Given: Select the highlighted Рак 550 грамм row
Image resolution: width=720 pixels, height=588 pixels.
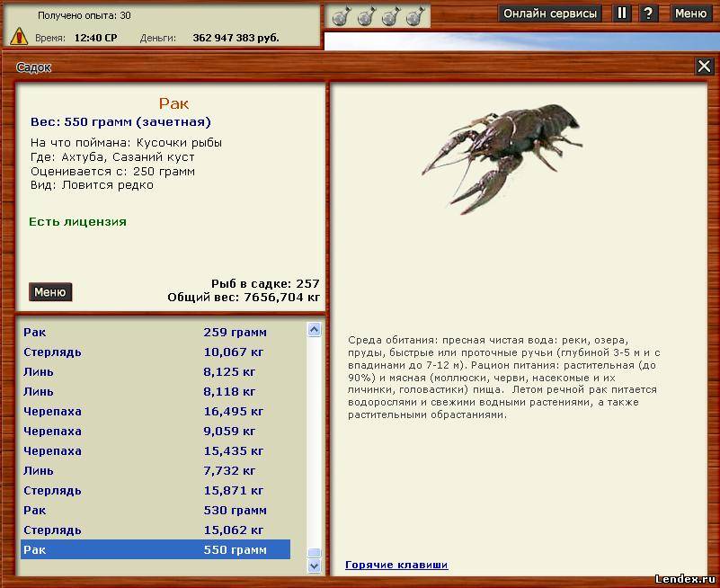Looking at the screenshot, I should (156, 549).
